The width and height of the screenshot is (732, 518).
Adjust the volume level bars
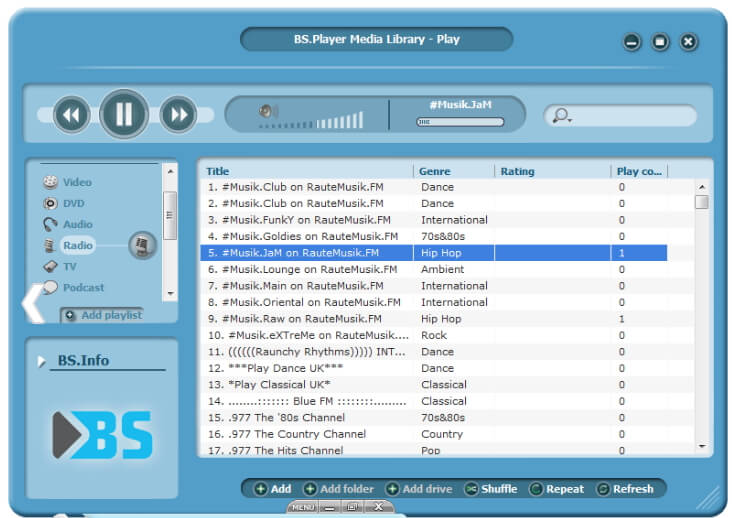point(311,121)
